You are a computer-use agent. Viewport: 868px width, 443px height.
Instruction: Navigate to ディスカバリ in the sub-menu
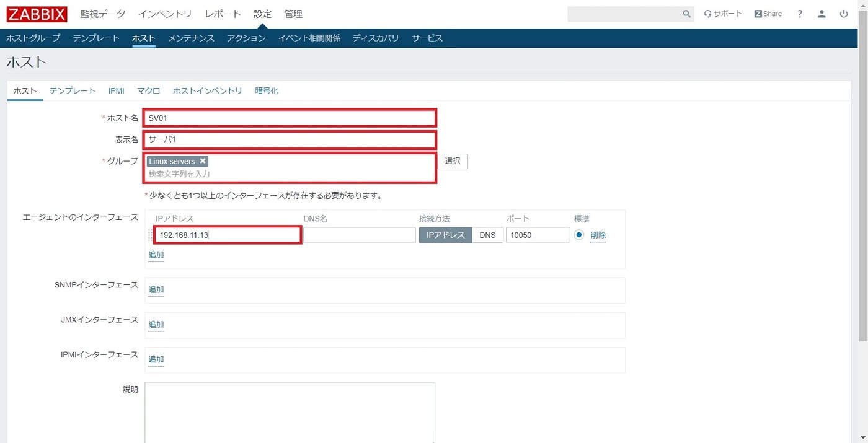coord(376,38)
